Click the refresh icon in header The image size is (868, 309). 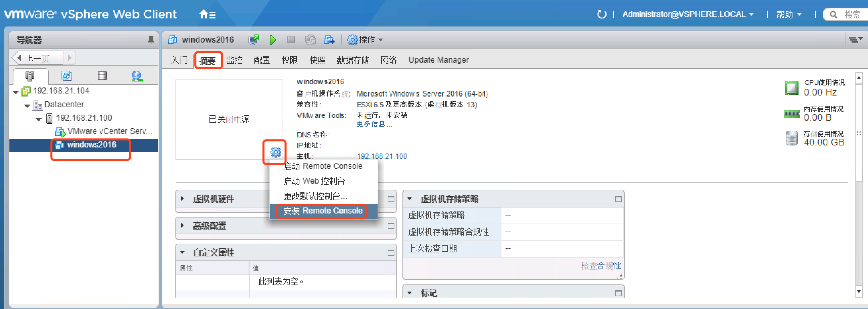601,14
